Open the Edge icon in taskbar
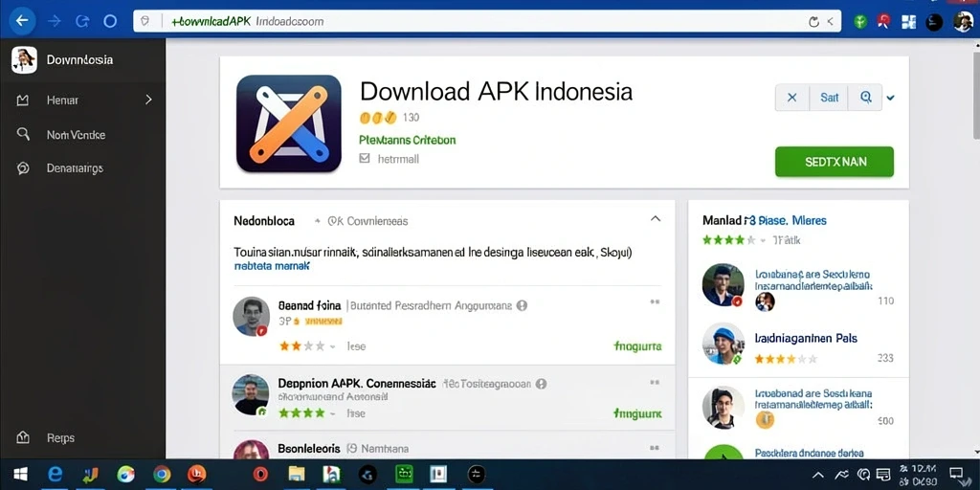The width and height of the screenshot is (980, 490). click(55, 475)
